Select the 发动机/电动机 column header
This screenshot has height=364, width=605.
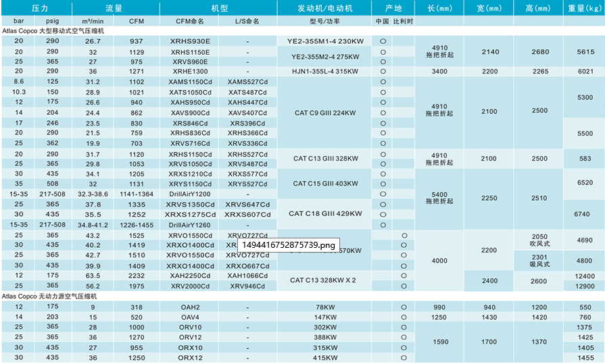coord(325,8)
